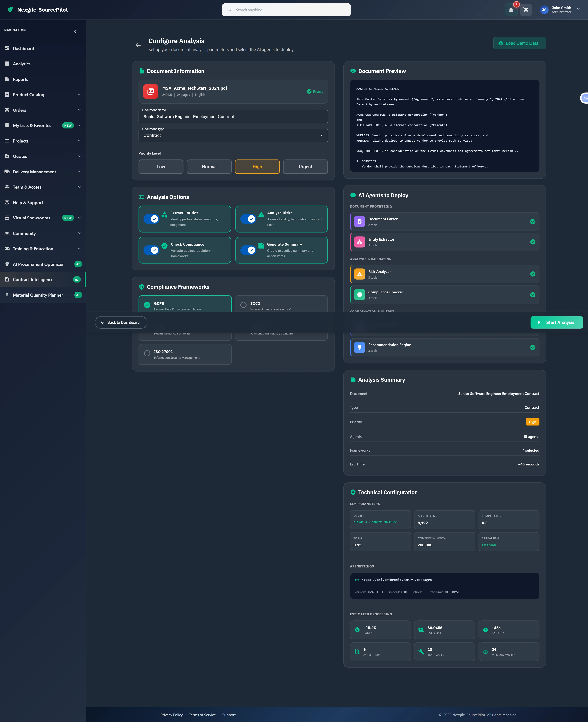The width and height of the screenshot is (588, 722).
Task: Click the Start Analysis button
Action: 557,322
